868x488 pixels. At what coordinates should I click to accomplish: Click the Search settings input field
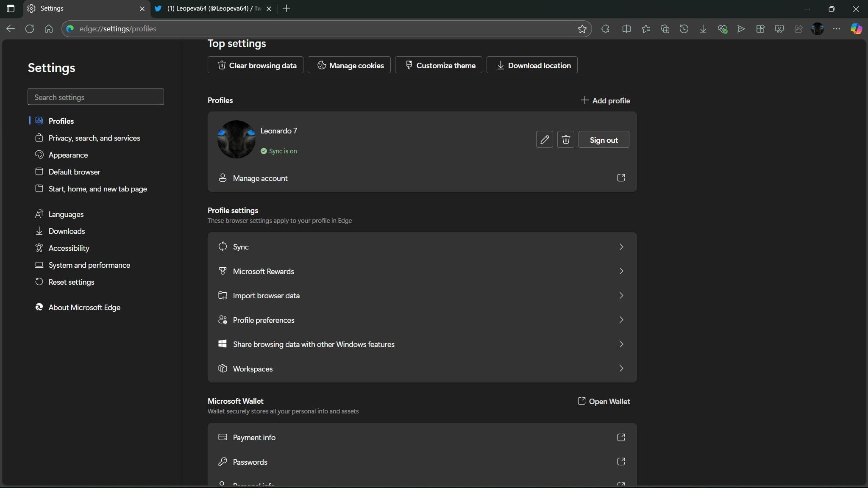pyautogui.click(x=95, y=97)
